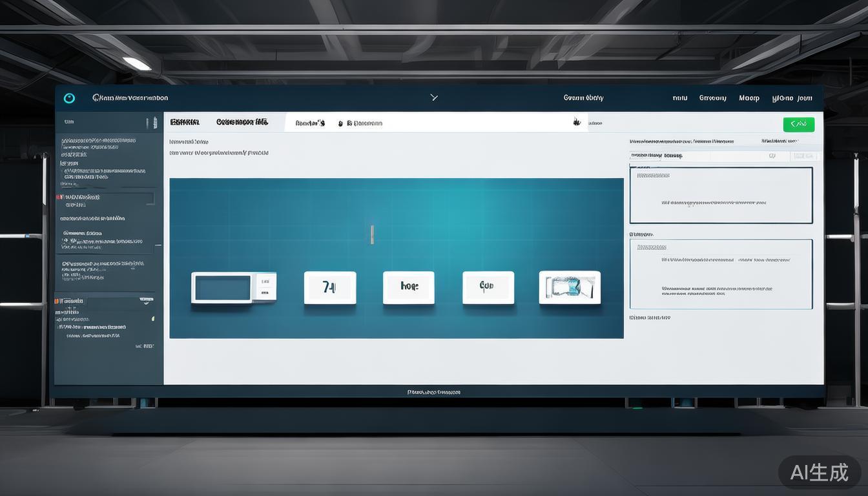868x496 pixels.
Task: Switch to the first bold tab
Action: (185, 122)
